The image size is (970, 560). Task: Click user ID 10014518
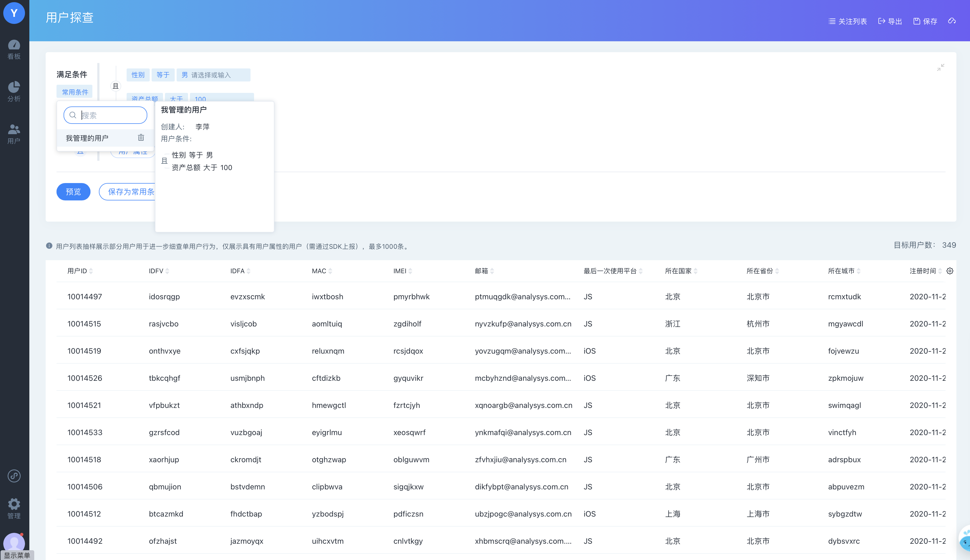click(84, 460)
